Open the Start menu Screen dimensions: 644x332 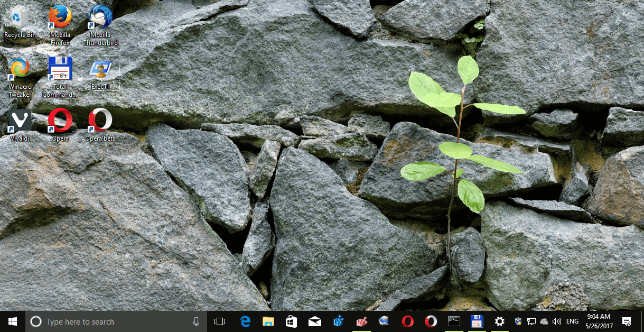[12, 321]
